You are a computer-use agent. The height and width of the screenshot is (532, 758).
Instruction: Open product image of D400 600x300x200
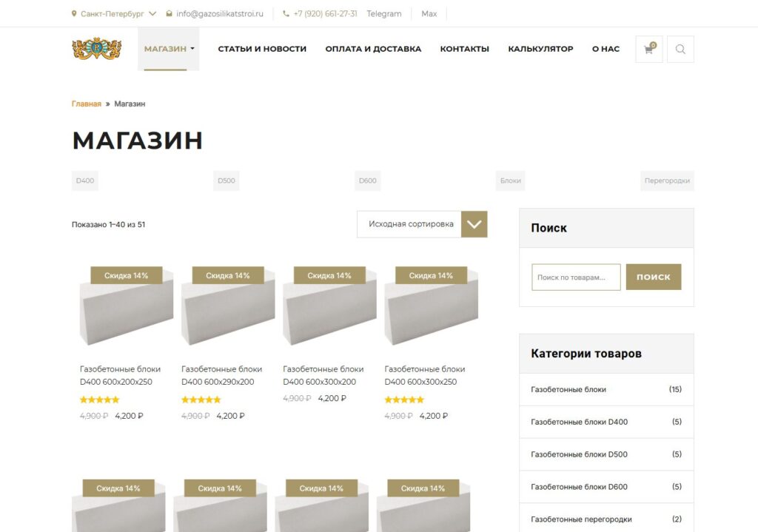coord(329,306)
